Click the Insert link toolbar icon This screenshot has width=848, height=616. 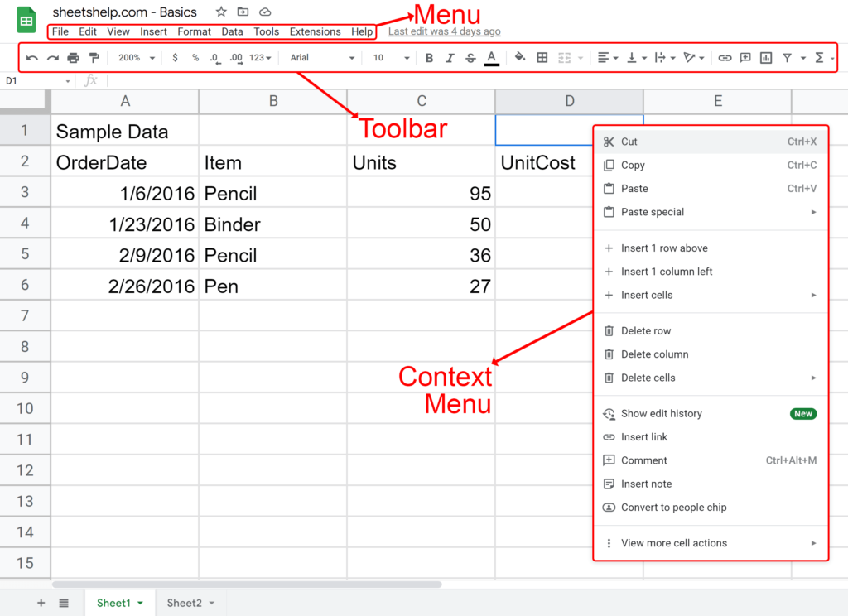pyautogui.click(x=725, y=58)
